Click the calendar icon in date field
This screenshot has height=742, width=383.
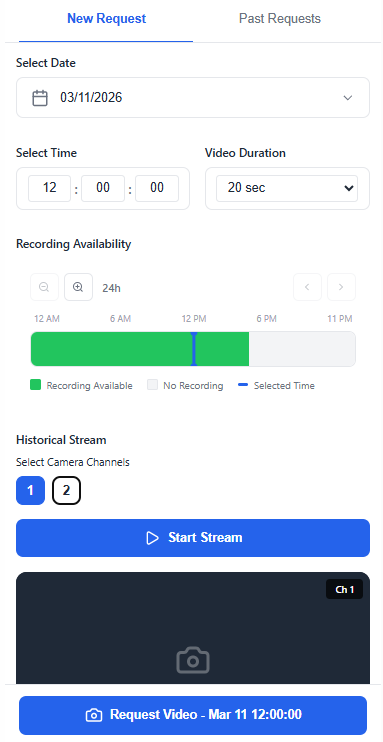(x=40, y=98)
